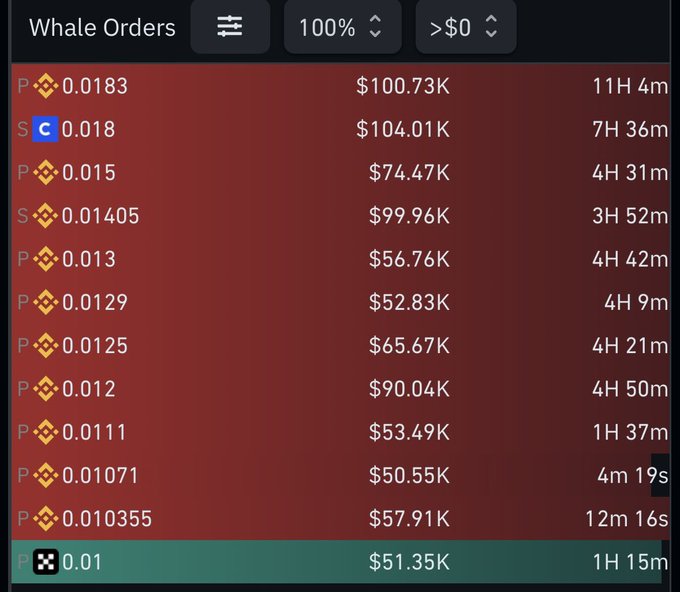The height and width of the screenshot is (592, 680).
Task: Click the 4H 31m order age
Action: [631, 173]
